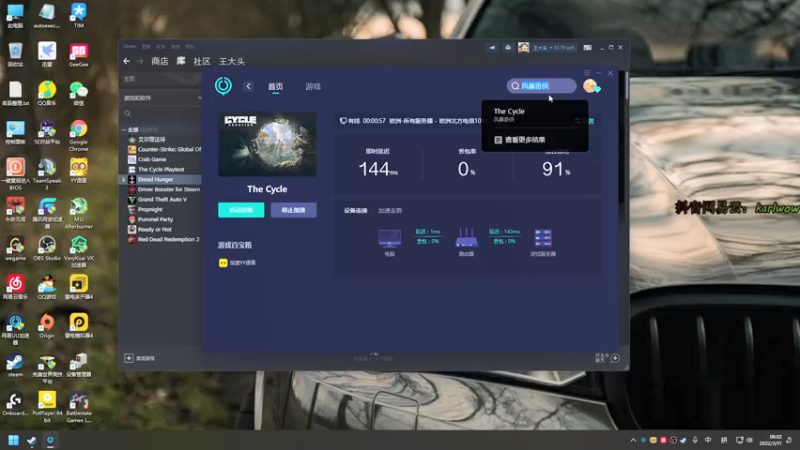
Task: Open the 首页 tab in the accelerator
Action: (276, 87)
